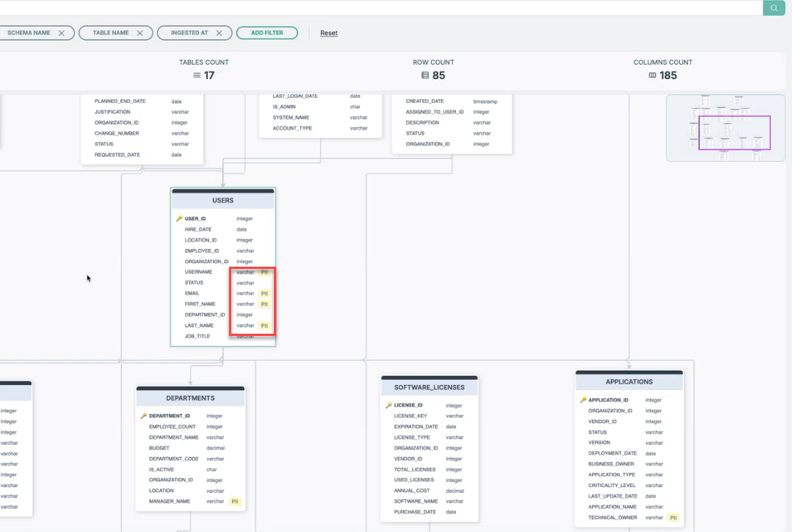Remove the Table Name filter chip
The image size is (792, 532).
[x=140, y=33]
